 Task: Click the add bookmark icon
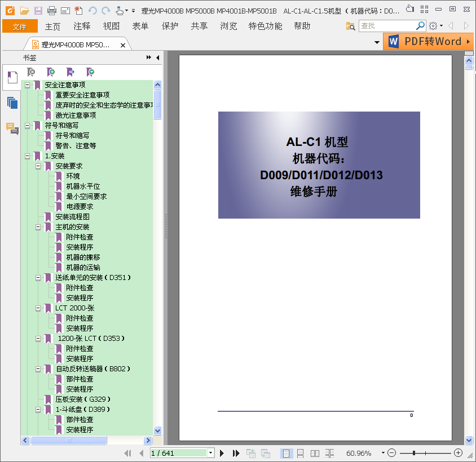51,72
